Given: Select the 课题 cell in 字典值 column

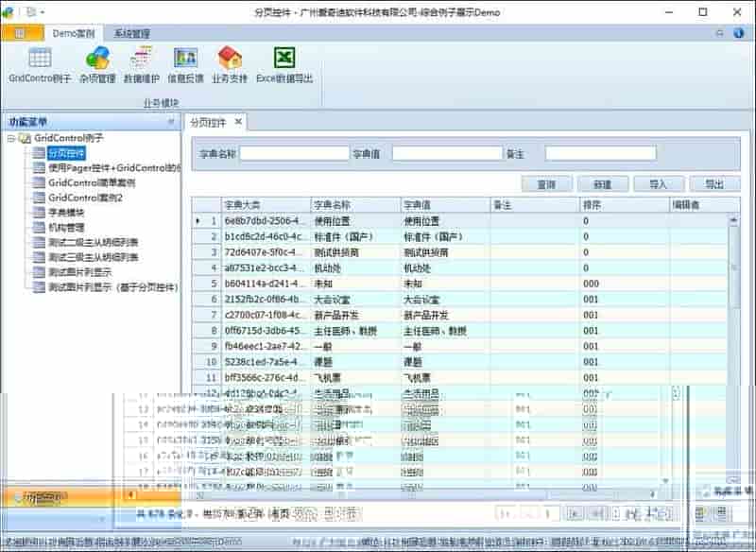Looking at the screenshot, I should (x=445, y=362).
